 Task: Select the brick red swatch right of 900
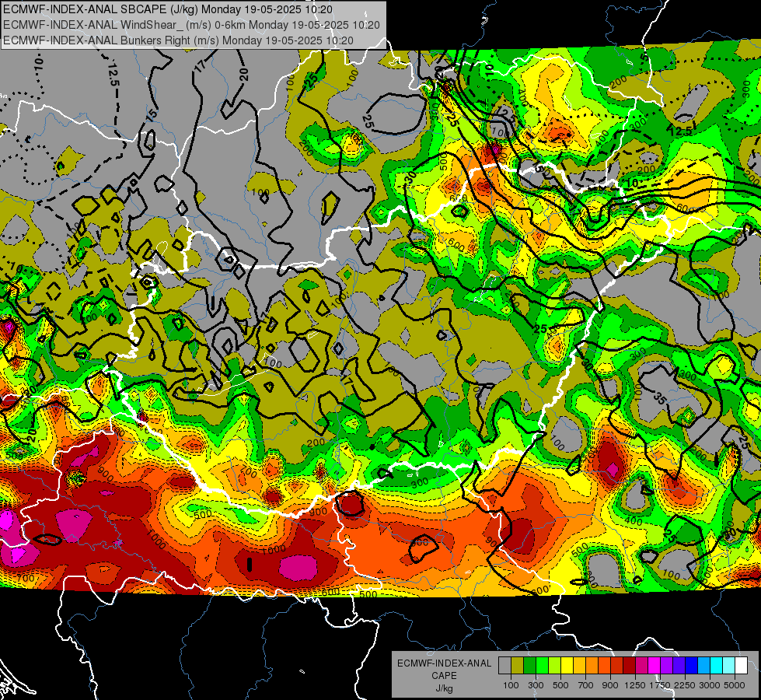point(617,665)
